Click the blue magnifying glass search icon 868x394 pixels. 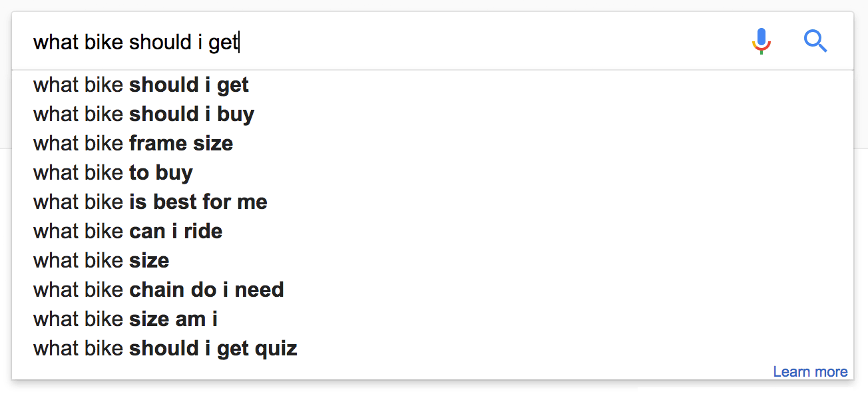(x=815, y=42)
